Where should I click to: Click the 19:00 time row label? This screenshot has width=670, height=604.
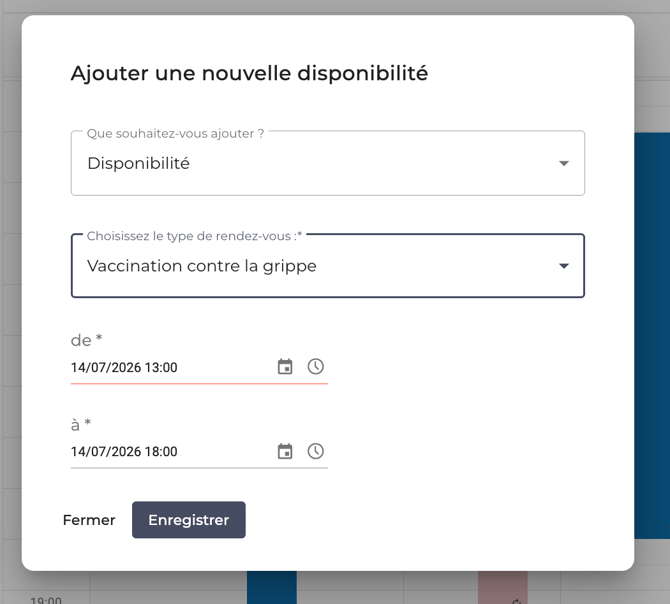coord(46,600)
